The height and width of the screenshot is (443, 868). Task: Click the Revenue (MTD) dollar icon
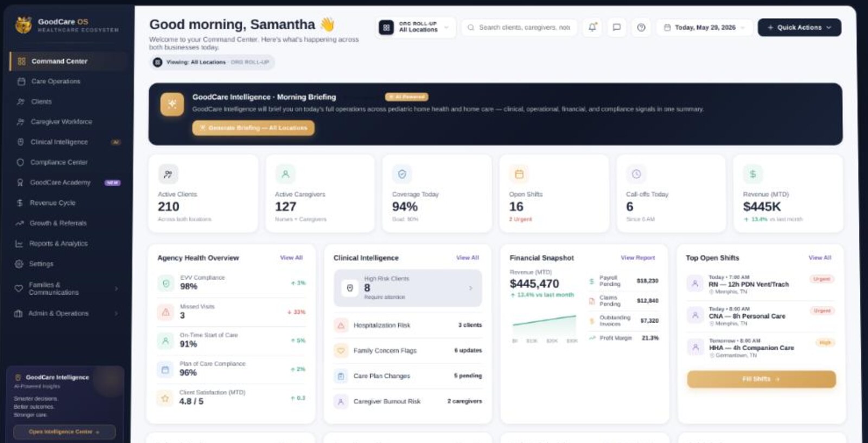[x=753, y=174]
